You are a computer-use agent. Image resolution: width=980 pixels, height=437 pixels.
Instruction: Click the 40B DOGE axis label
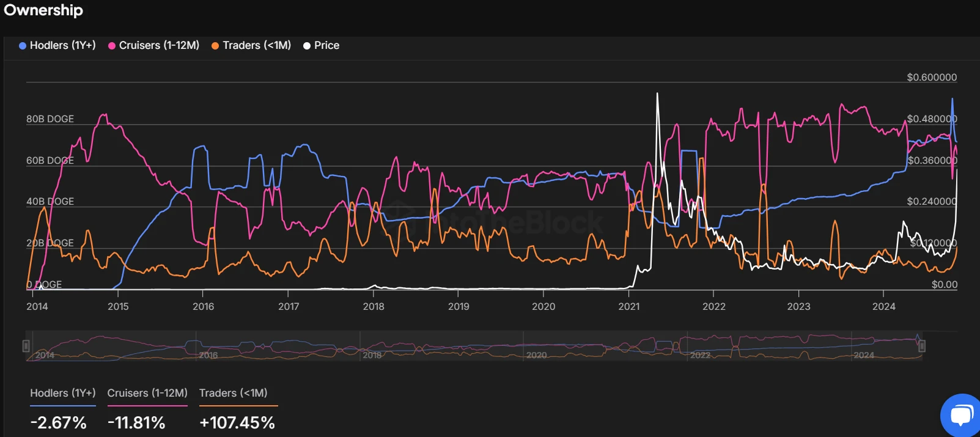pyautogui.click(x=50, y=201)
